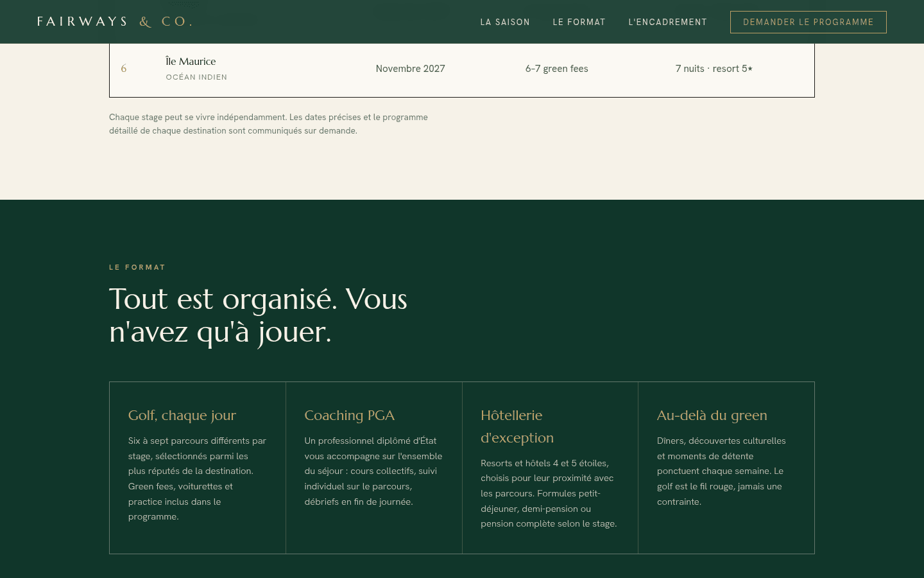Click the Océan Indien region label
Image resolution: width=924 pixels, height=578 pixels.
tap(196, 77)
